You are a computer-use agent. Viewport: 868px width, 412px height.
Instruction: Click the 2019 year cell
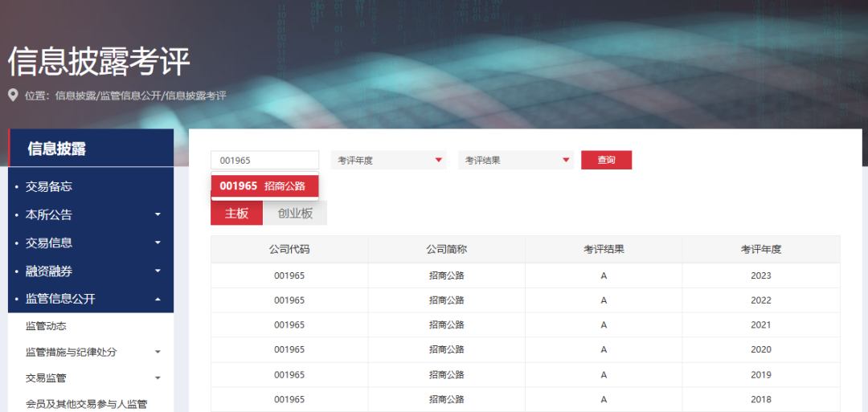point(761,374)
